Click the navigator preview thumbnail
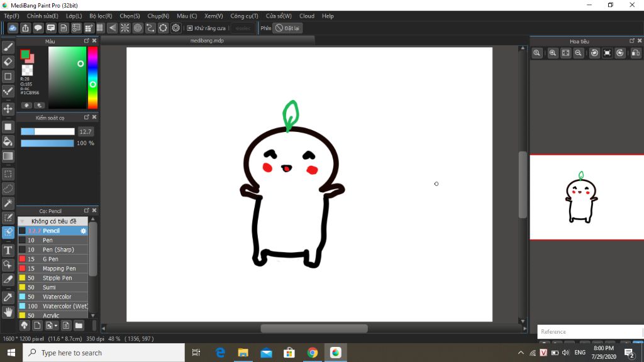Viewport: 644px width, 362px height. point(587,197)
